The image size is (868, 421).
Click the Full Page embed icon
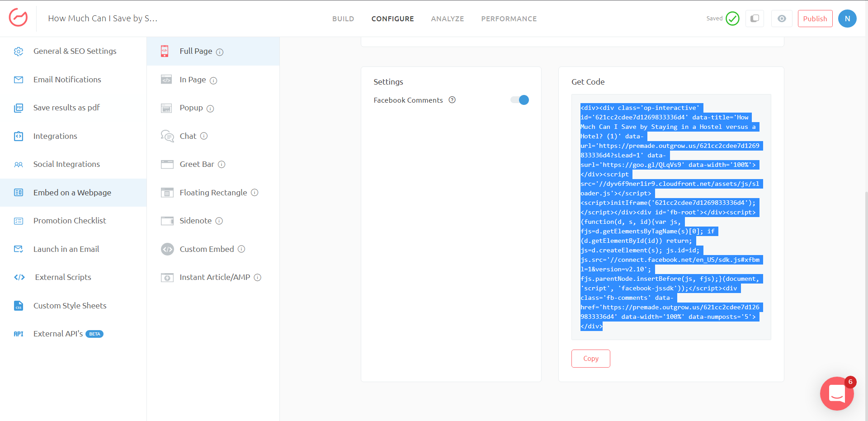point(165,51)
